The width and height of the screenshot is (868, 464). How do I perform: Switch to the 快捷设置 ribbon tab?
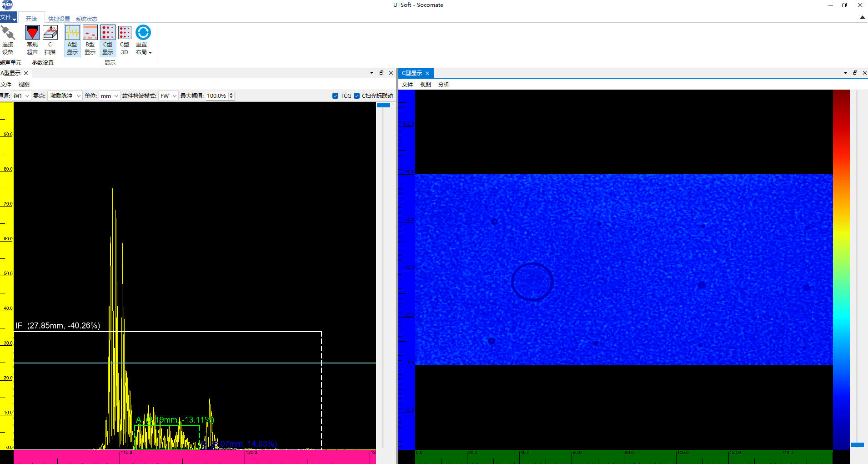pos(59,19)
